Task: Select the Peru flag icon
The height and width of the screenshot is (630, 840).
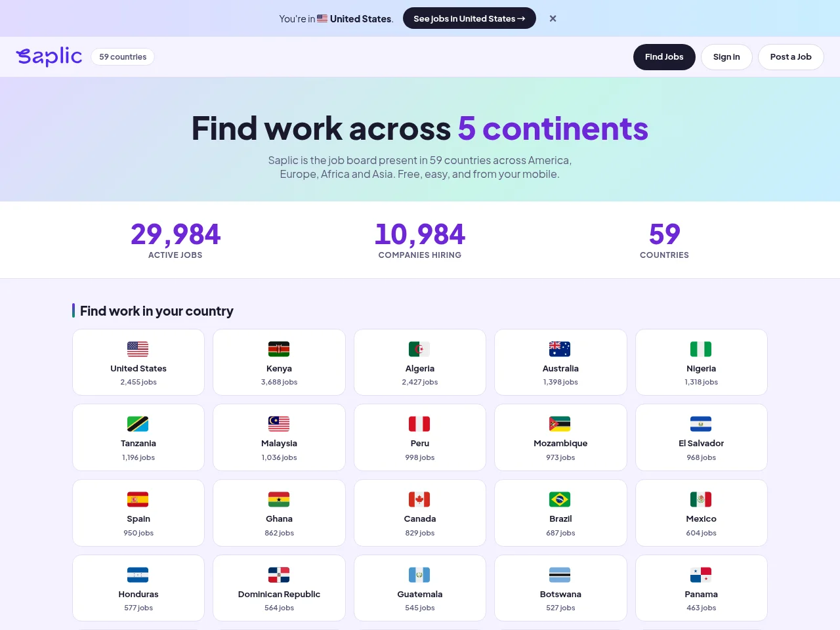Action: pos(419,424)
